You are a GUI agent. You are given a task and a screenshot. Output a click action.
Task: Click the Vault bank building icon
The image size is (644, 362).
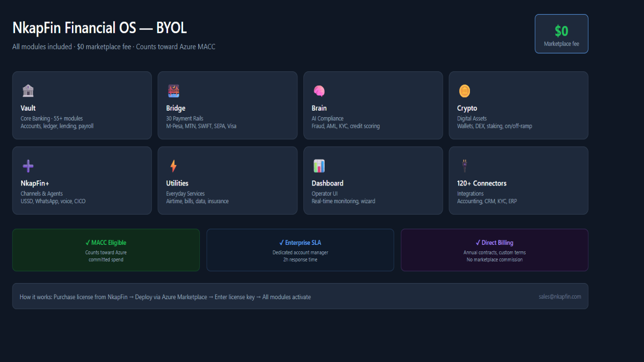click(28, 91)
